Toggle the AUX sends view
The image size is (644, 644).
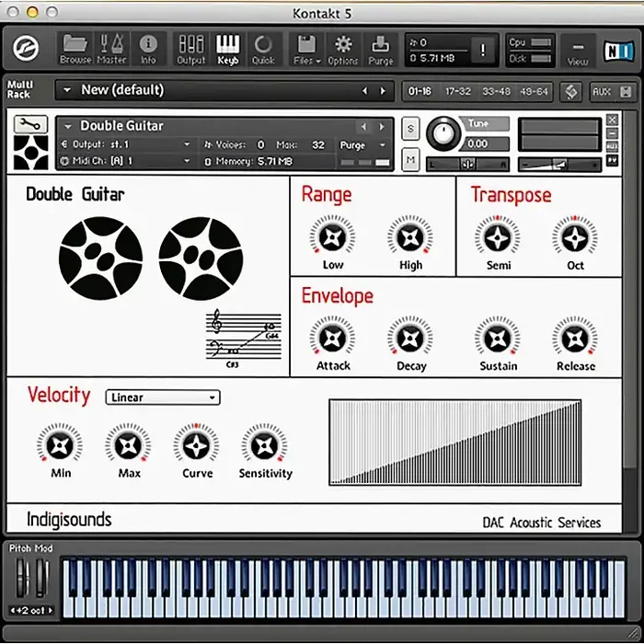(612, 92)
